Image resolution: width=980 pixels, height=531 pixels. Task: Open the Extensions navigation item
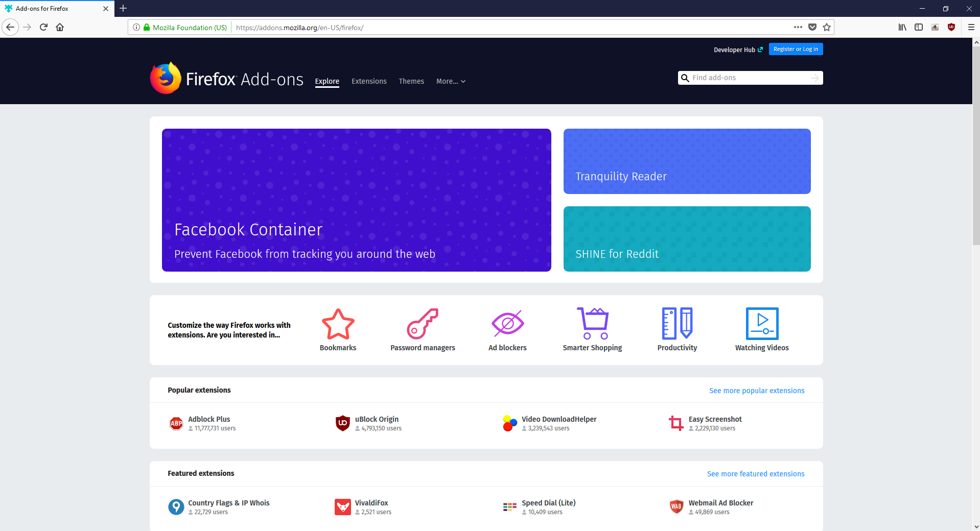pos(368,81)
